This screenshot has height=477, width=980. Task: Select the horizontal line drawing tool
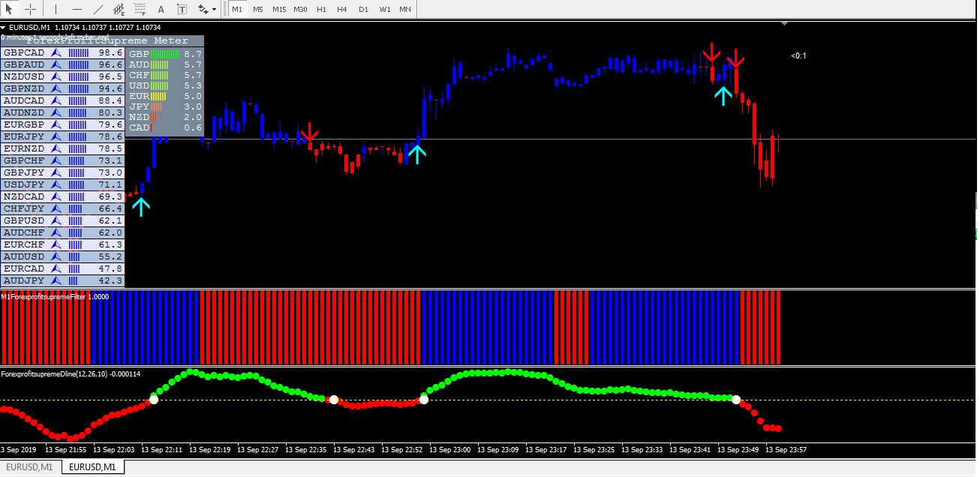coord(77,9)
